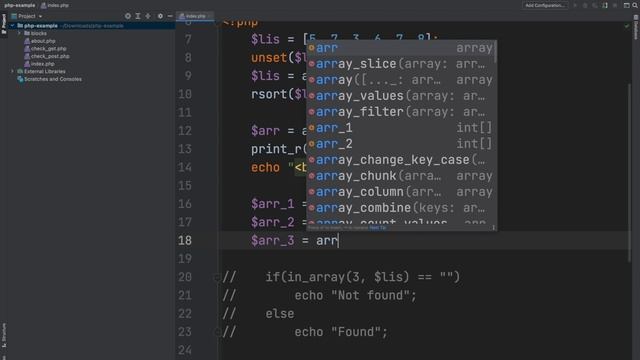Choose array_column completion suggestion
The width and height of the screenshot is (640, 360).
coord(400,192)
